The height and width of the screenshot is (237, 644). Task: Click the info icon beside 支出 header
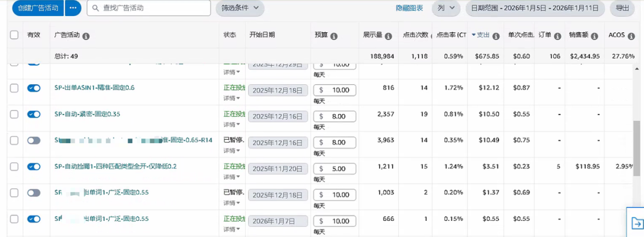click(496, 36)
